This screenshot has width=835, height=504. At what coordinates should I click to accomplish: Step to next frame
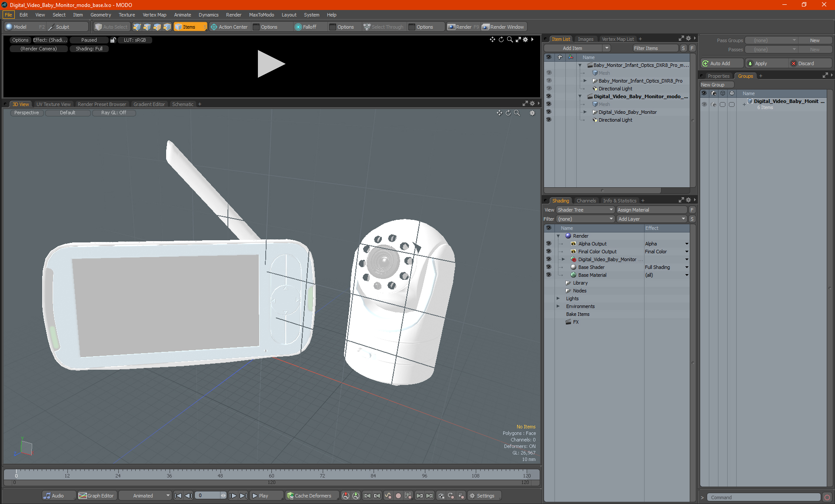(233, 496)
